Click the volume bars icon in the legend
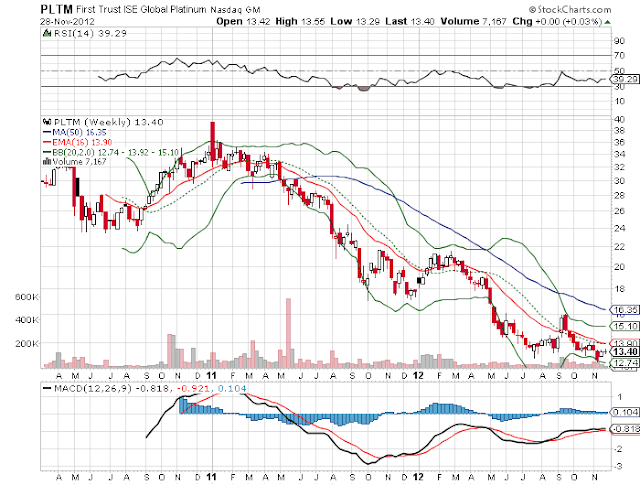640x485 pixels. 47,162
